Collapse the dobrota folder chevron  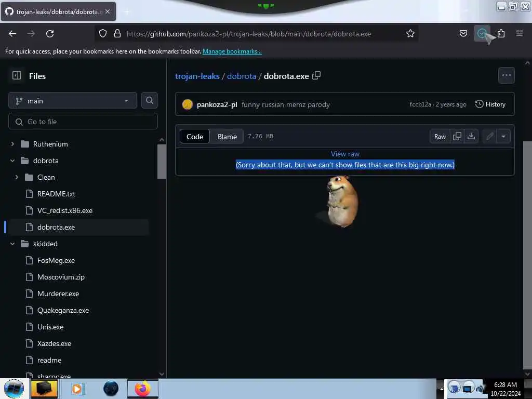click(12, 161)
